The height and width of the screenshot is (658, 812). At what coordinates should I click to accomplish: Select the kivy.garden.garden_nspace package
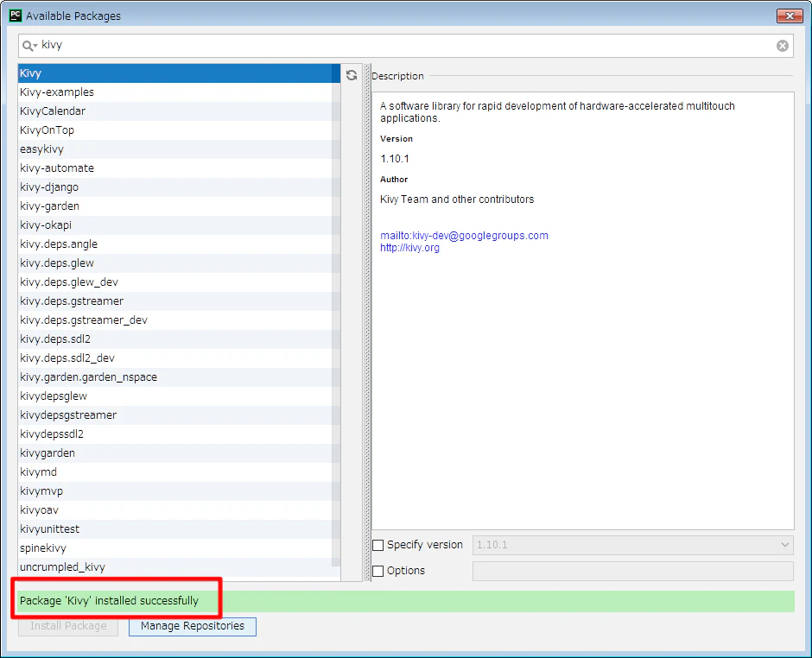[x=179, y=376]
